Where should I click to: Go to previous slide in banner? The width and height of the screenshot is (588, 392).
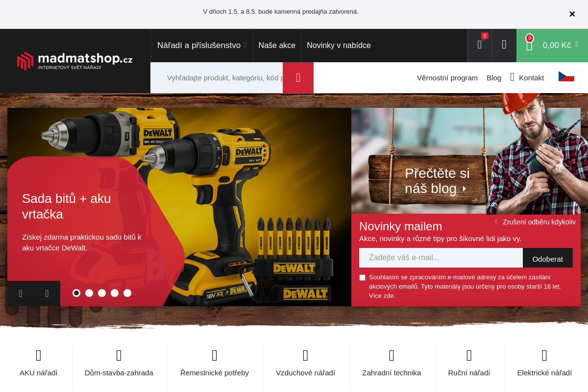click(21, 294)
